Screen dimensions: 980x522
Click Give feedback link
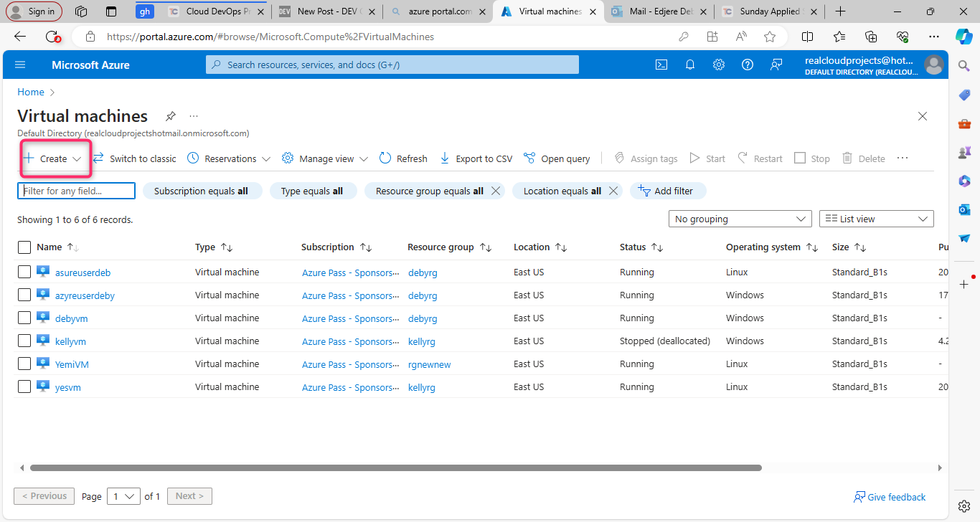pos(890,497)
